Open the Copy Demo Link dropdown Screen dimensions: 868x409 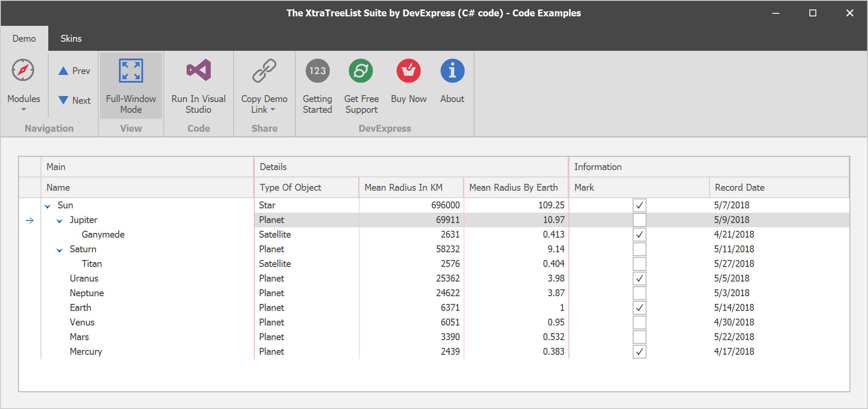coord(264,105)
